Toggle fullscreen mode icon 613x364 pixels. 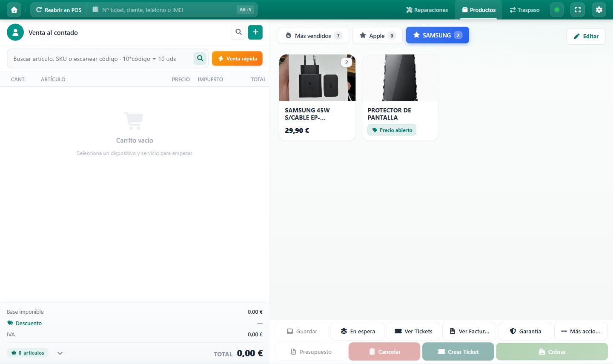pyautogui.click(x=578, y=10)
